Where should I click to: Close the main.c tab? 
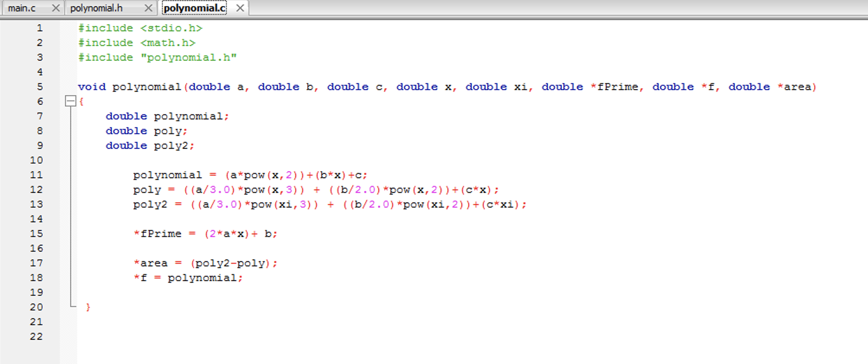55,8
